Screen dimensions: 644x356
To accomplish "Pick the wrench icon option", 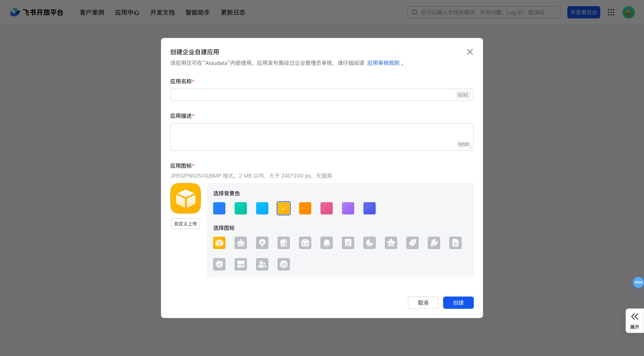I will pos(434,243).
